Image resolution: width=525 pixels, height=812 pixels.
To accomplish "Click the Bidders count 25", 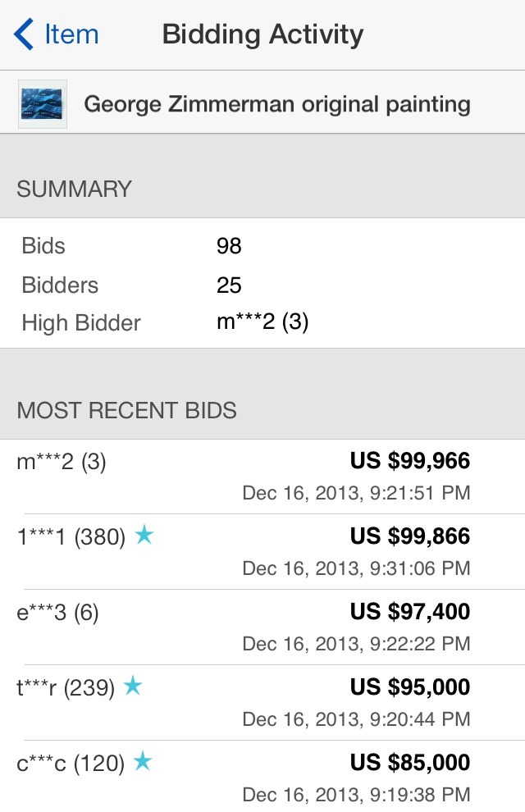I will tap(229, 285).
